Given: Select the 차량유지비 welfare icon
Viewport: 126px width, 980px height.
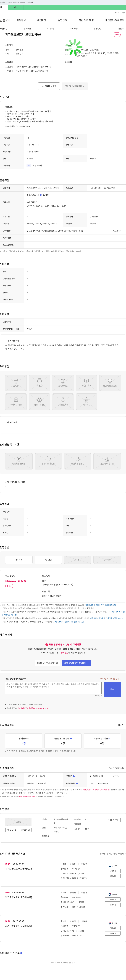Looking at the screenshot, I should [x=63, y=383].
